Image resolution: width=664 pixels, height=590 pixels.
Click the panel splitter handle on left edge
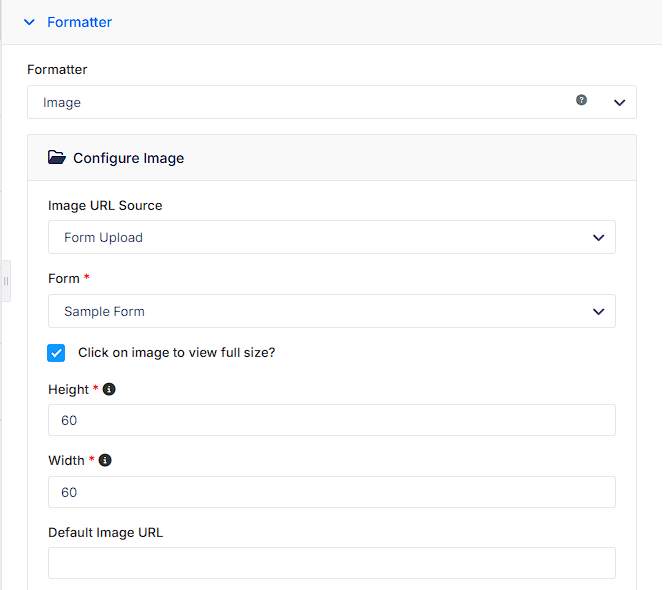(6, 281)
